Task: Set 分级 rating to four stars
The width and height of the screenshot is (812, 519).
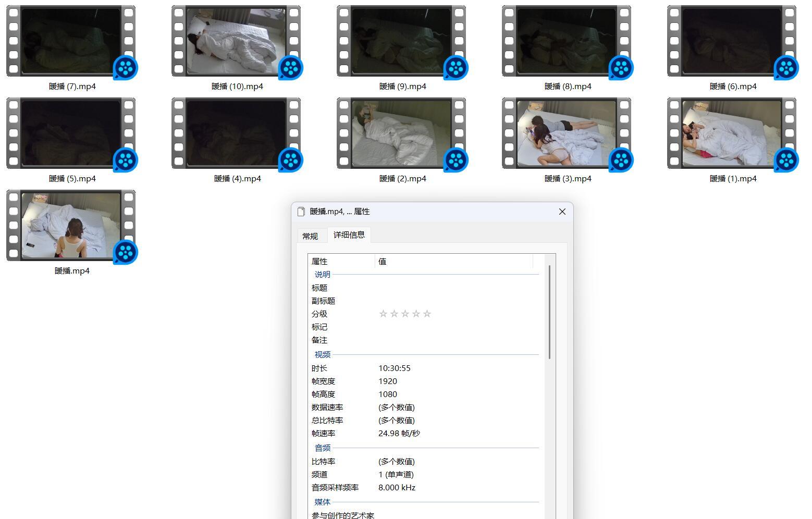Action: point(416,314)
